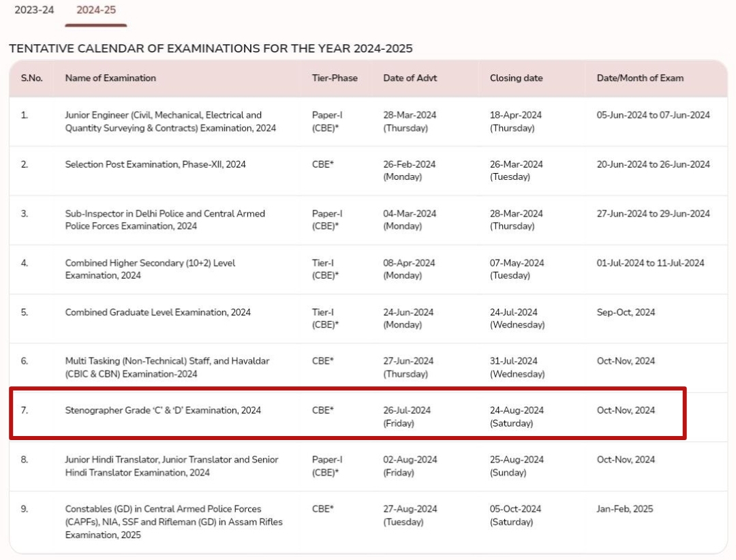Click 'Tier-I (CBE)*' in Combined Higher Secondary row
Screen dimensions: 736x560
click(x=325, y=269)
